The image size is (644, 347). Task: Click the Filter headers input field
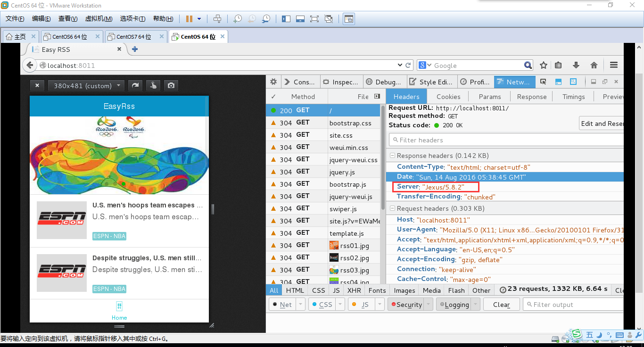(506, 140)
